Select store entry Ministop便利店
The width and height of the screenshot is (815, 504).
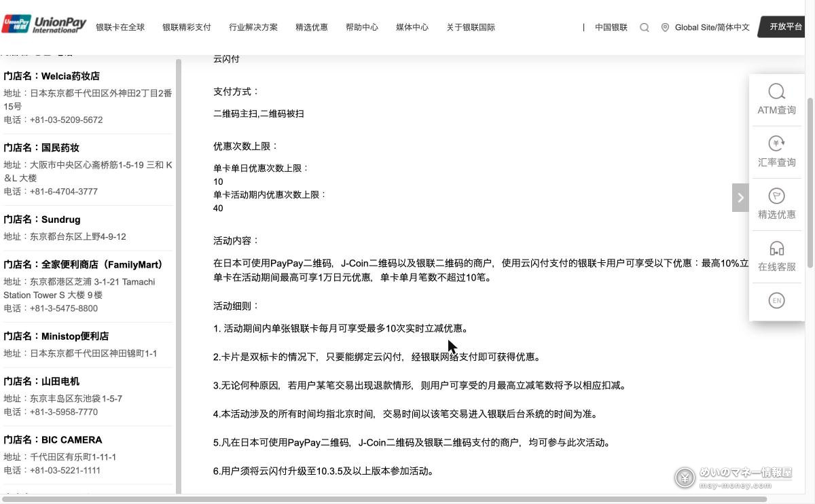tap(56, 336)
